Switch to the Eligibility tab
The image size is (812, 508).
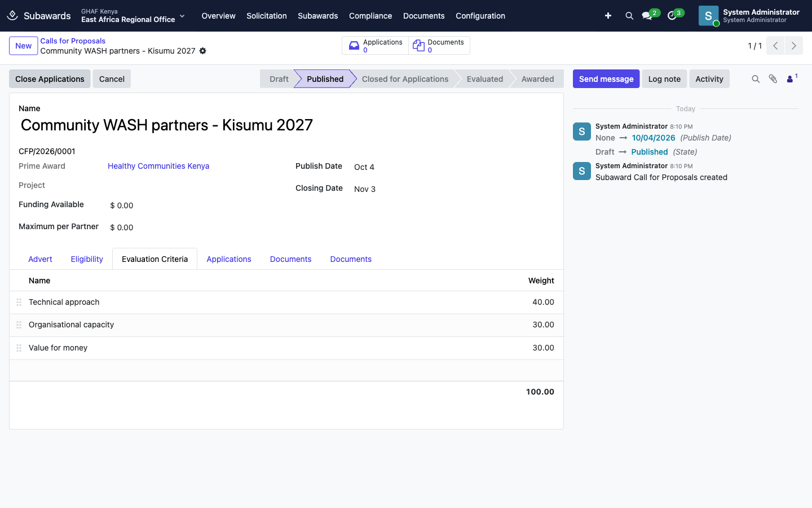(x=87, y=259)
